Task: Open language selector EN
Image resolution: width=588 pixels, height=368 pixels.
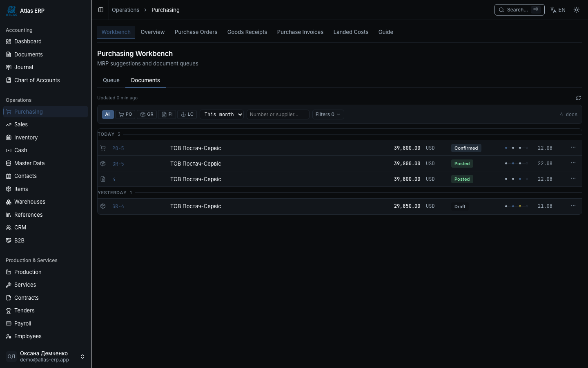Action: [x=558, y=10]
